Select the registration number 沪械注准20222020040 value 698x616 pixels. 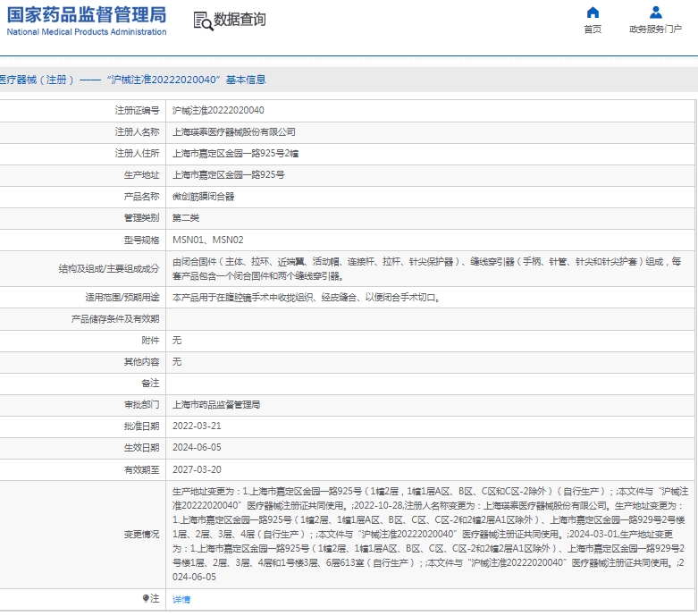(x=218, y=111)
